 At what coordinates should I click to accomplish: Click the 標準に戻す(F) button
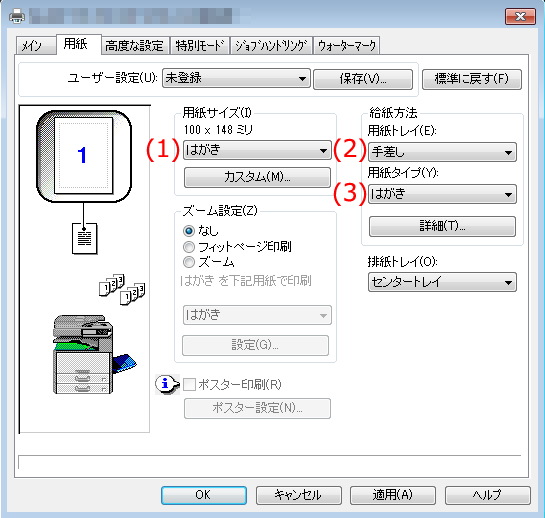(x=472, y=79)
